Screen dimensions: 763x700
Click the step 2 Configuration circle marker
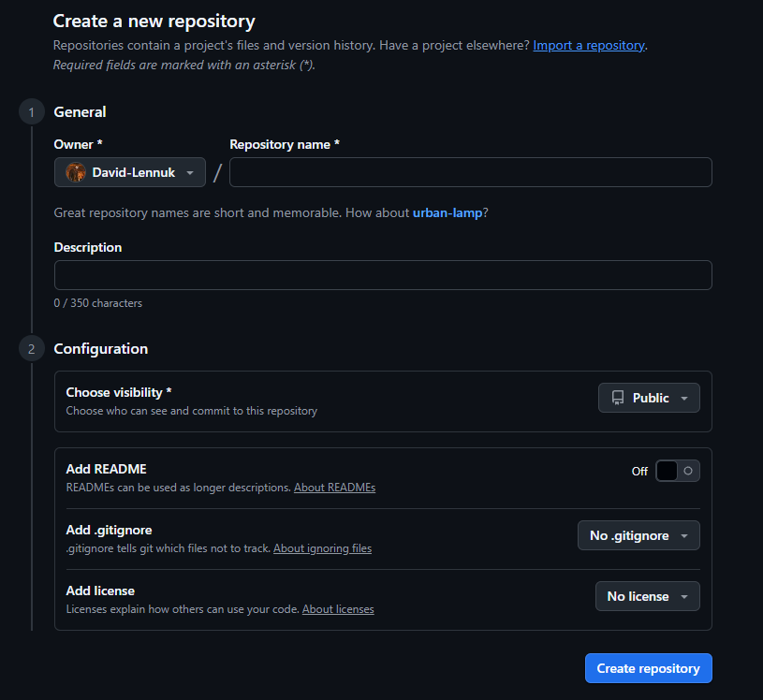coord(31,349)
